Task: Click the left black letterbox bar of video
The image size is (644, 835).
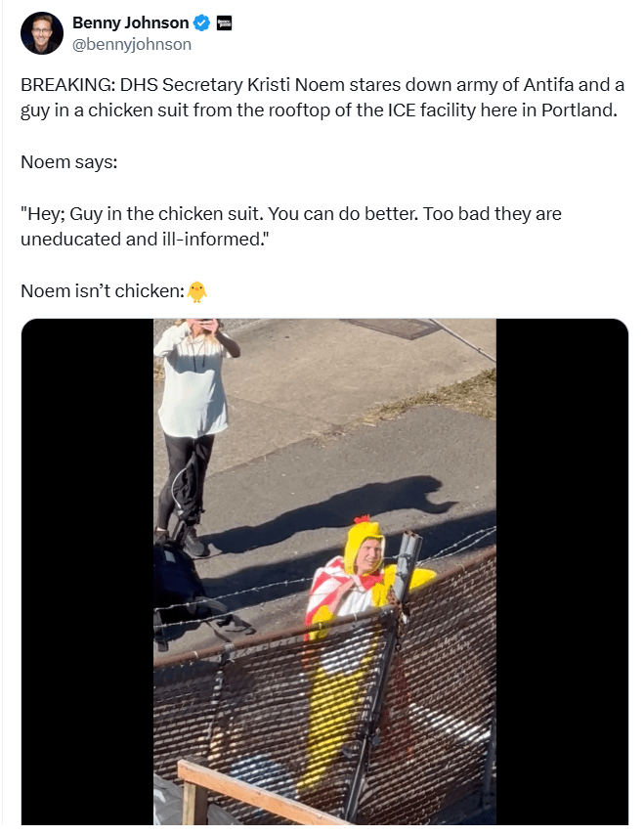Action: point(87,571)
